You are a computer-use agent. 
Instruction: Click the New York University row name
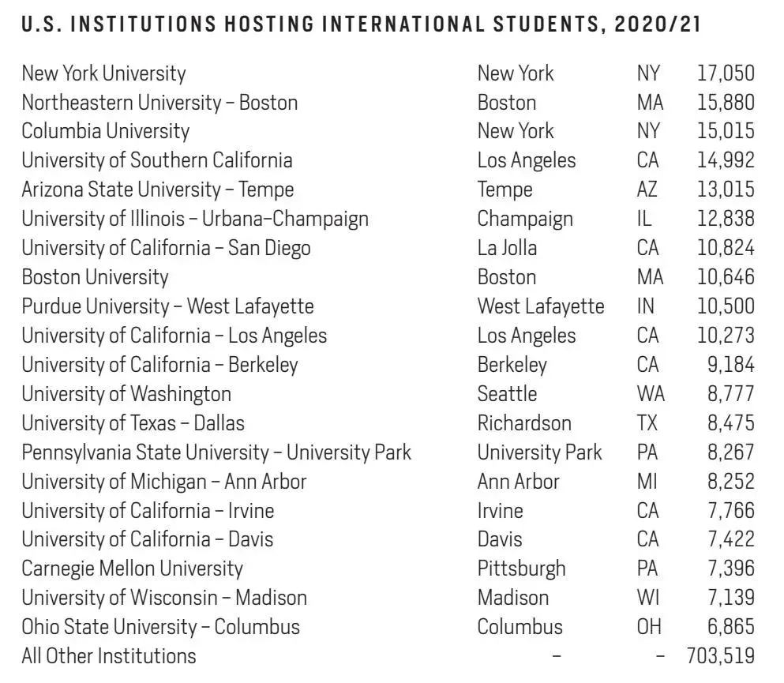pyautogui.click(x=103, y=73)
